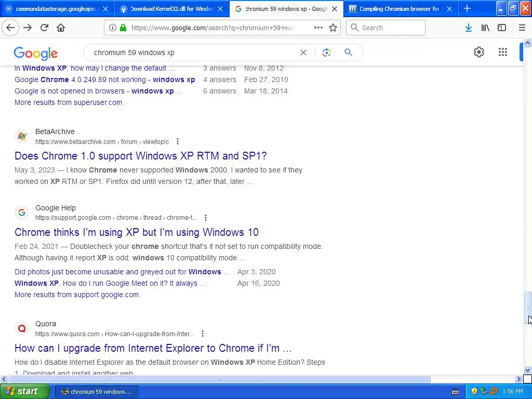Screen dimensions: 532x399
Task: Open 'Windows XP. How do I run Google Meet' link
Action: [110, 283]
